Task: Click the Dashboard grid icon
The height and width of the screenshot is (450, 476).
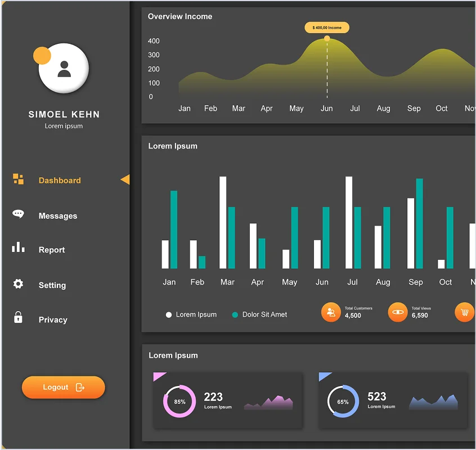Action: coord(18,179)
